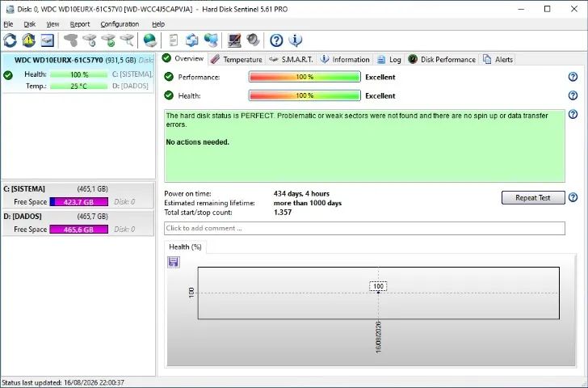This screenshot has height=388, width=588.
Task: Click the blue circular-arrows refresh toolbar icon
Action: point(10,40)
